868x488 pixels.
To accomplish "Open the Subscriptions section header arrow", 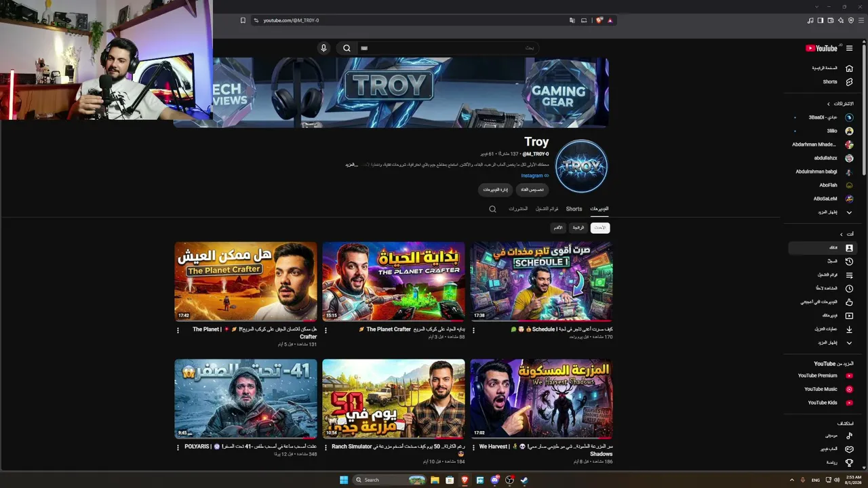I will 828,104.
